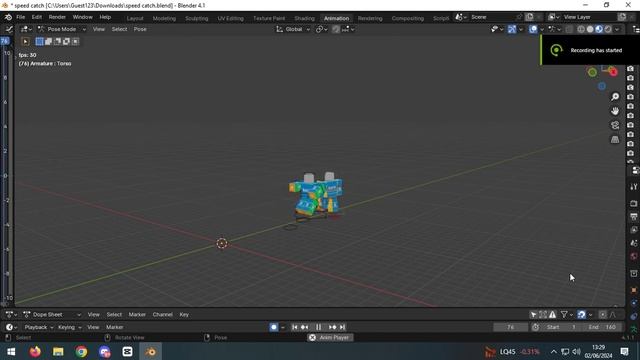This screenshot has width=640, height=360.
Task: Open viewport shading options dropdown
Action: [617, 29]
